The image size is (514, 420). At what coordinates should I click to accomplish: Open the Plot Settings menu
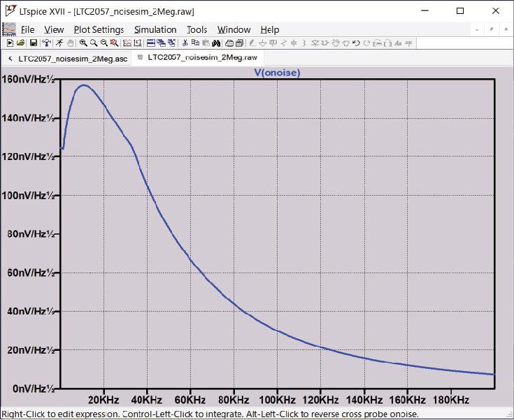tap(99, 29)
